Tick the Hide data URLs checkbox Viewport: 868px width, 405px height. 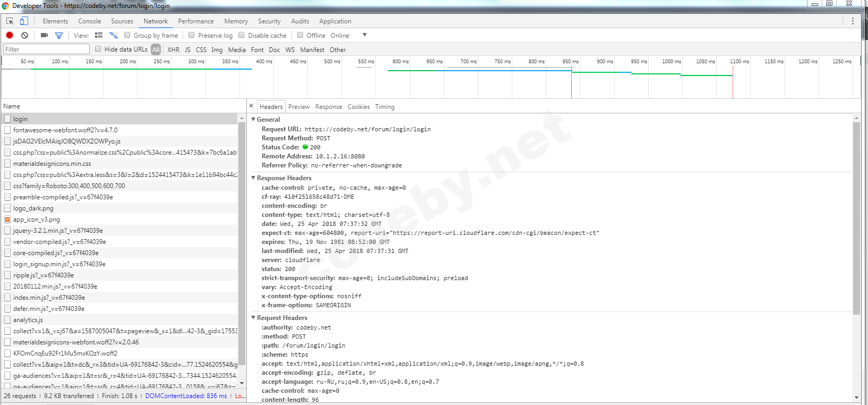98,49
